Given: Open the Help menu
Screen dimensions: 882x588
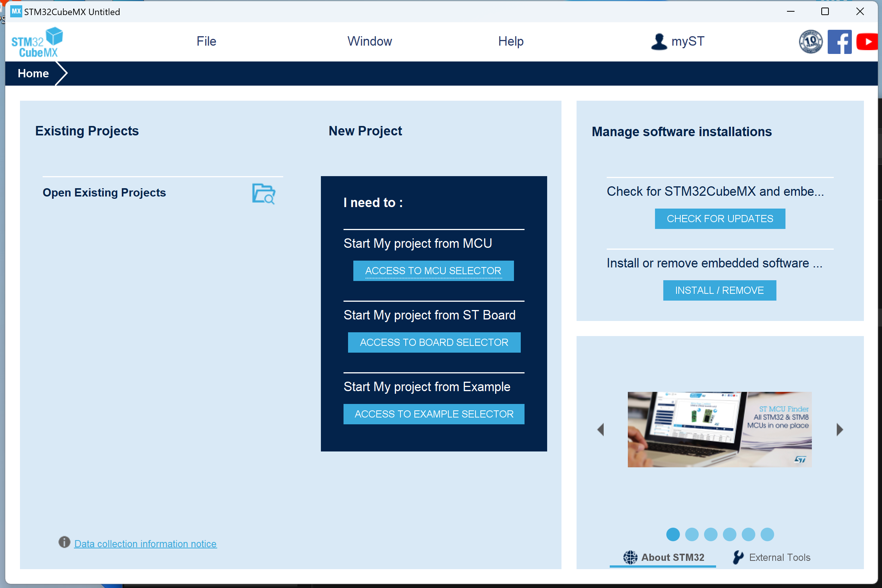Looking at the screenshot, I should (x=511, y=41).
